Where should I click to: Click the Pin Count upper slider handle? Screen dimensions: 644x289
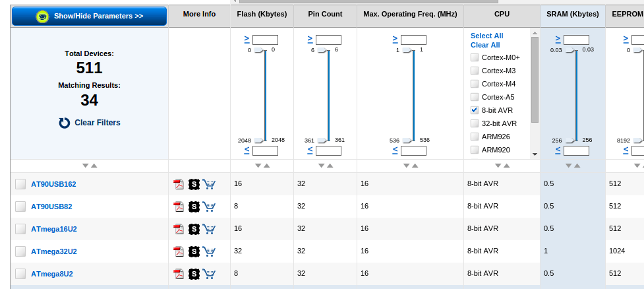[322, 50]
